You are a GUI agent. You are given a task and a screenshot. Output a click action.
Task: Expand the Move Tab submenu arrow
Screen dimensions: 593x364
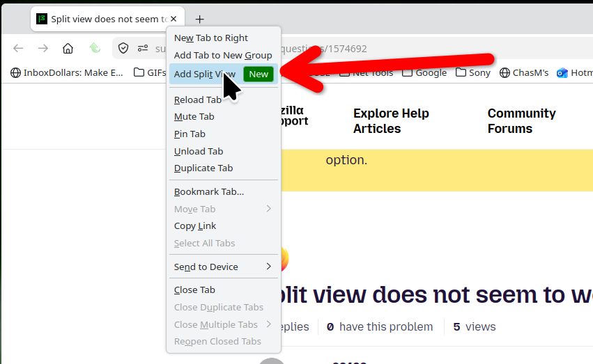pyautogui.click(x=268, y=209)
